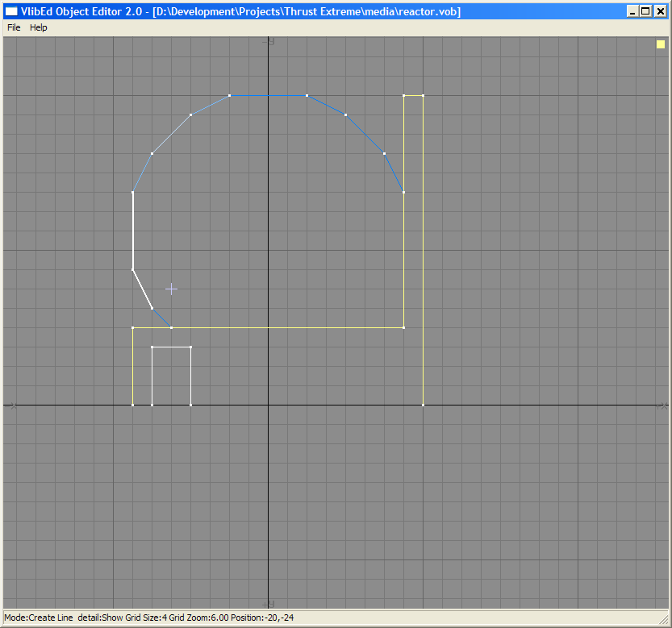Select top-left vertex of small white rectangle
Screen dimensions: 672x628
152,347
